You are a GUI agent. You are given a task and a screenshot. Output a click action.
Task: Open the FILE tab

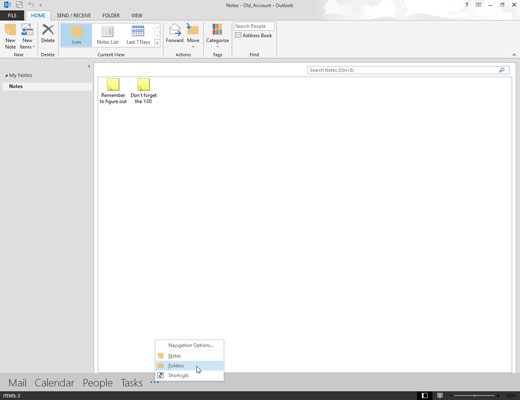tap(12, 15)
